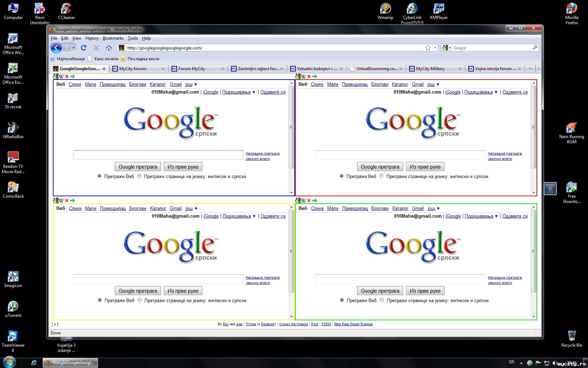Open the Подешавања dropdown in the blue frame
The height and width of the screenshot is (368, 588).
[239, 92]
